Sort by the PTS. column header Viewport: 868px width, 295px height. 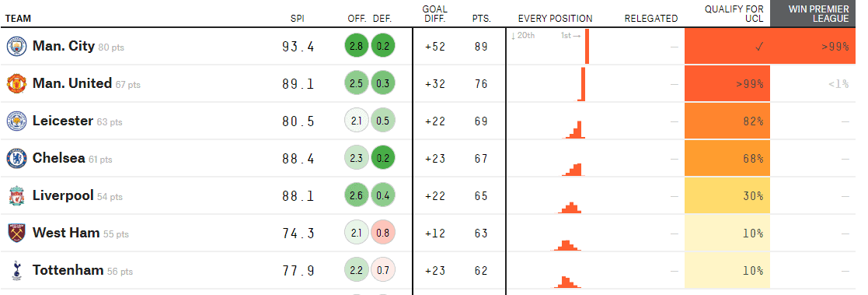481,19
